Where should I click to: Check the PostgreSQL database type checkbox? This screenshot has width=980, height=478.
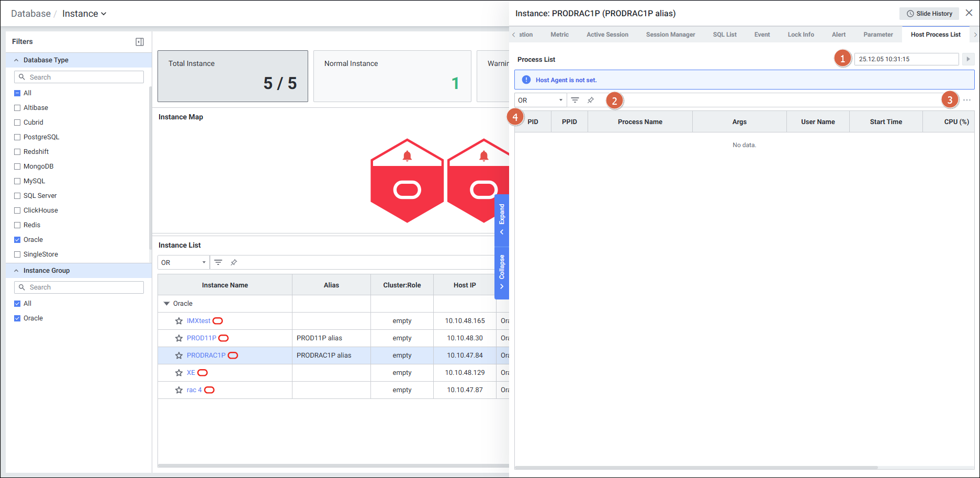[17, 137]
